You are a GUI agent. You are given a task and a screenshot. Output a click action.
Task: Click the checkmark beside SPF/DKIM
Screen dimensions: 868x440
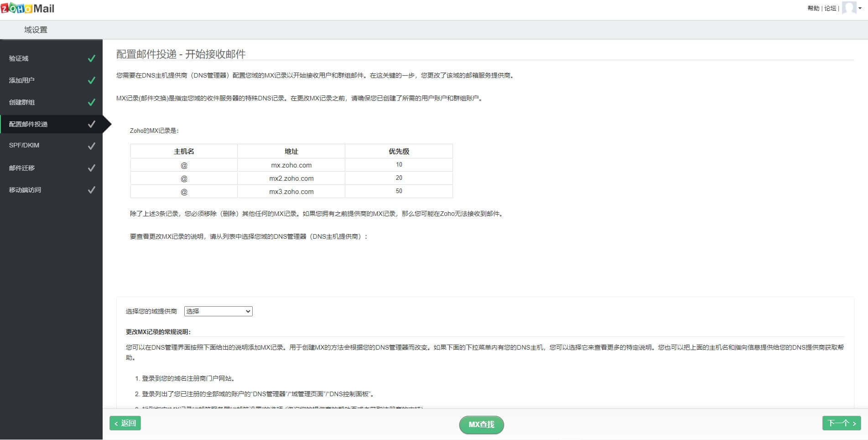pyautogui.click(x=92, y=146)
